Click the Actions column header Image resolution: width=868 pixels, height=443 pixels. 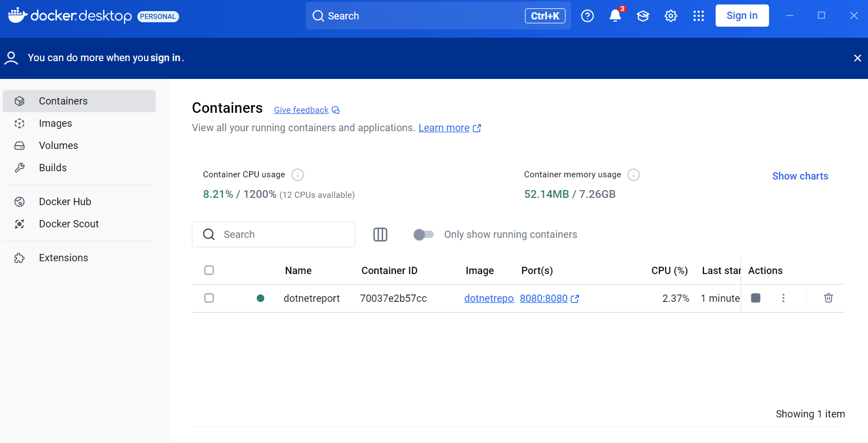(x=765, y=271)
